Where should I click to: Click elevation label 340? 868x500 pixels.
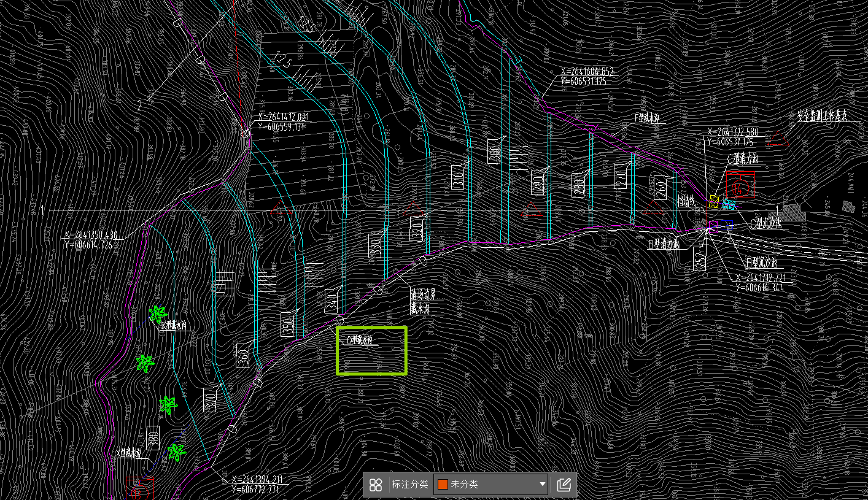pyautogui.click(x=331, y=300)
